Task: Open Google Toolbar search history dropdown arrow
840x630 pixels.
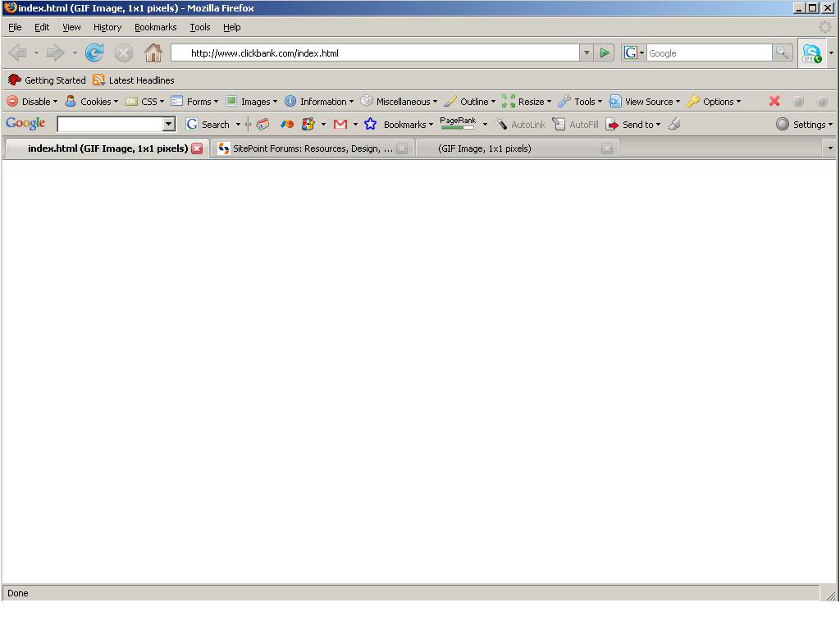Action: (169, 125)
